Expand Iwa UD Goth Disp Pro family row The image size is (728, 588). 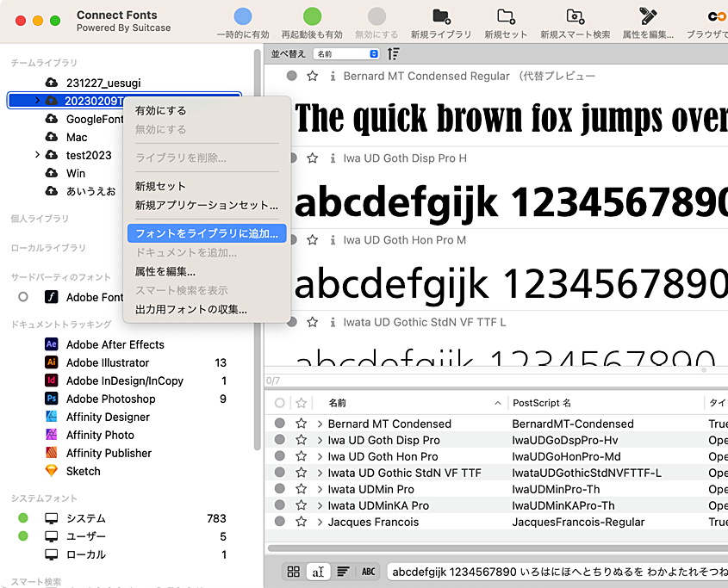(320, 440)
